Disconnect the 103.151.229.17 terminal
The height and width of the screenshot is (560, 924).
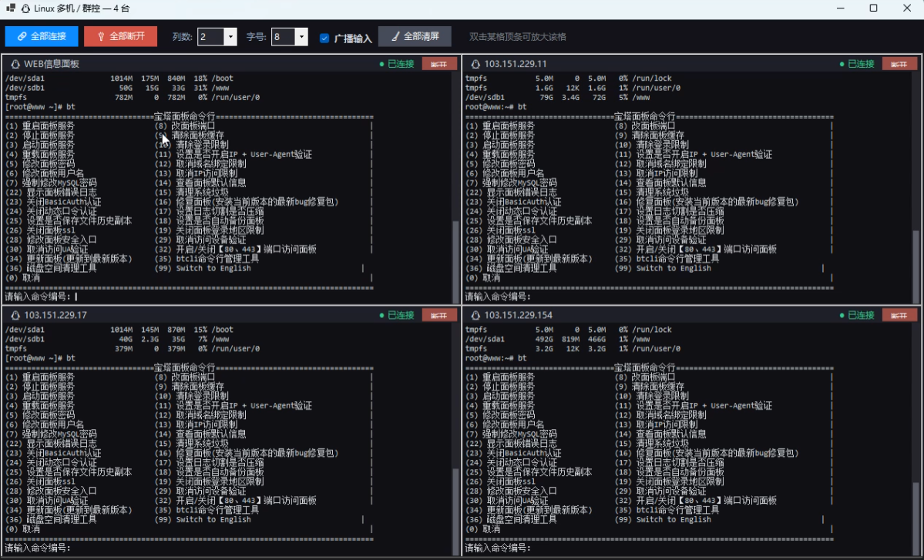(x=439, y=316)
